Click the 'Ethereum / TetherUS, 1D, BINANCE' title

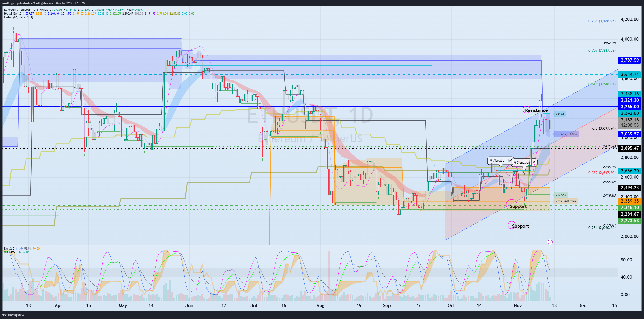tap(26, 9)
